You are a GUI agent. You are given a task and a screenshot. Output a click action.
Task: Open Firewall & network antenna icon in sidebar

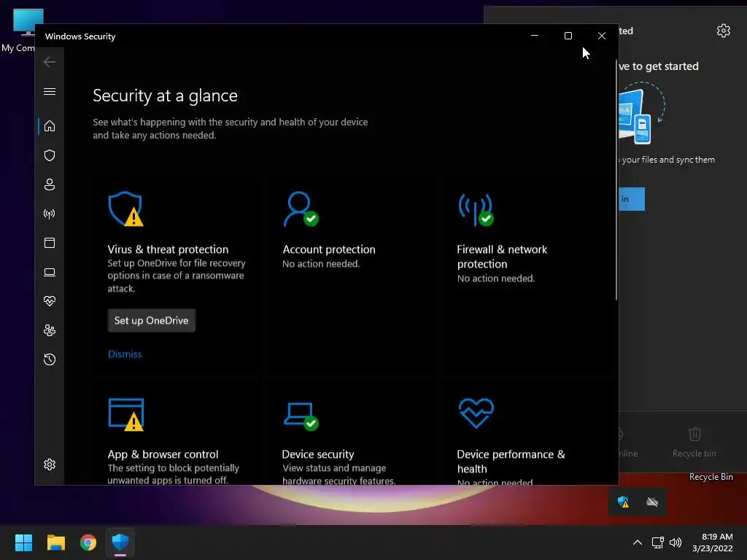click(x=50, y=214)
